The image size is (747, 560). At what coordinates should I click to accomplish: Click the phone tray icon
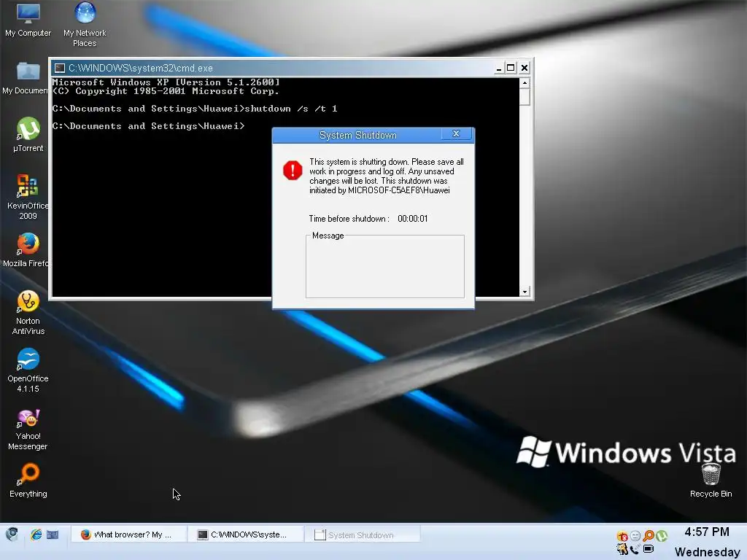click(634, 549)
